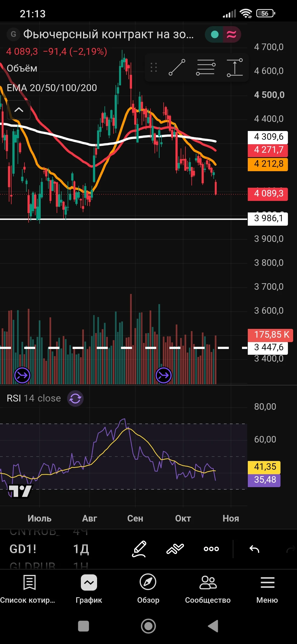
Task: Tap the purple refresh icon beside RSI
Action: (x=75, y=398)
